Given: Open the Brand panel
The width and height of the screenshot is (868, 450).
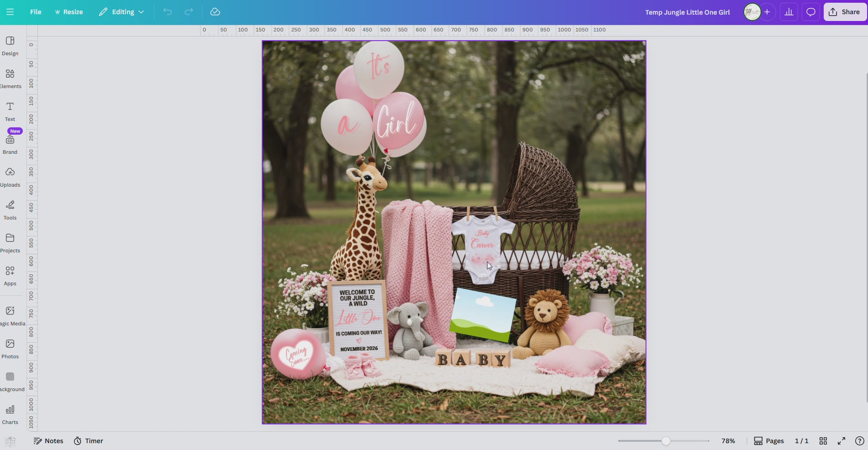Looking at the screenshot, I should click(x=10, y=144).
